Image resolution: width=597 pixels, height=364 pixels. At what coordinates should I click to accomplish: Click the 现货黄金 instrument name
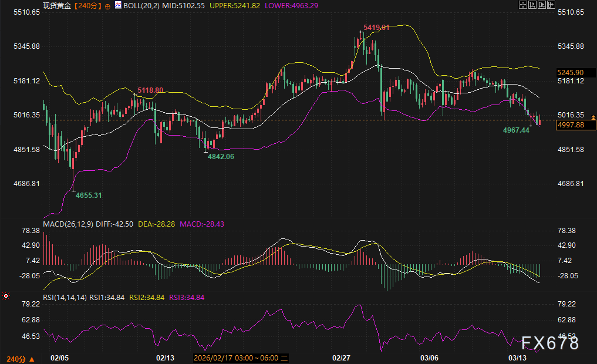58,5
